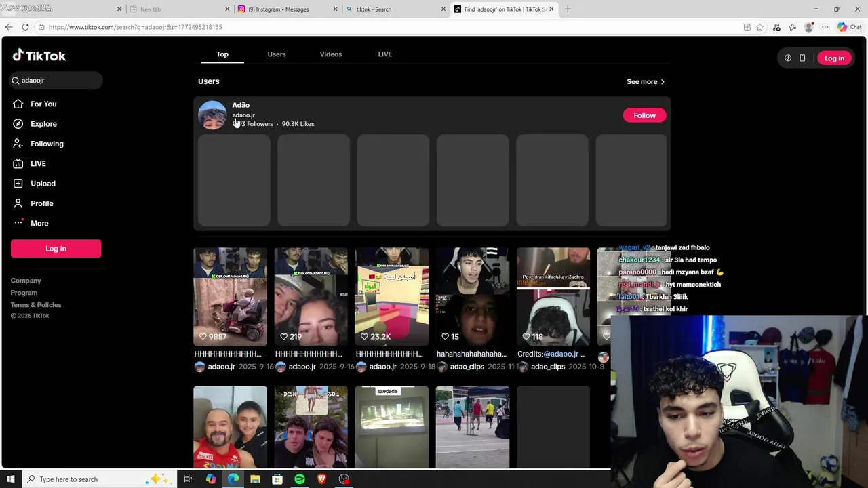868x488 pixels.
Task: Open the More menu in sidebar
Action: click(x=39, y=223)
